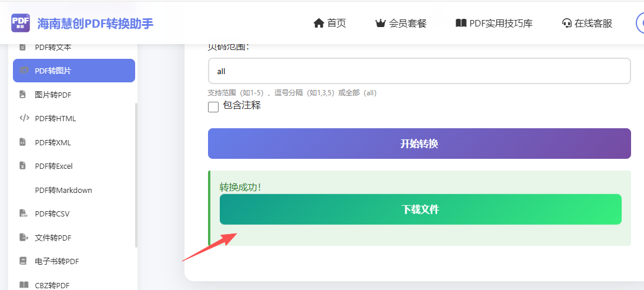Click the headset icon beside 在线客服
This screenshot has width=644, height=290.
coord(567,24)
